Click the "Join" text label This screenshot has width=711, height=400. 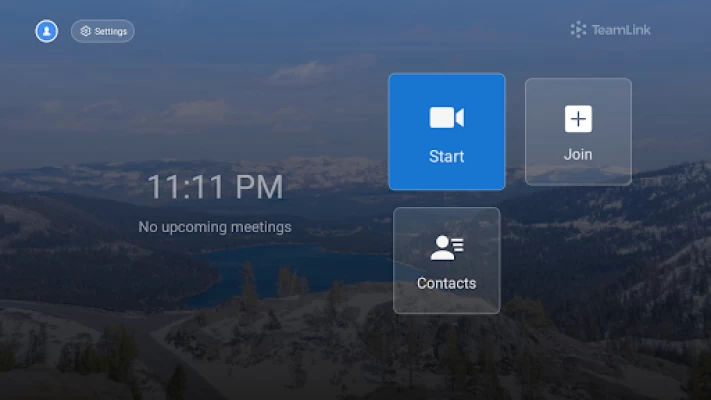point(578,155)
